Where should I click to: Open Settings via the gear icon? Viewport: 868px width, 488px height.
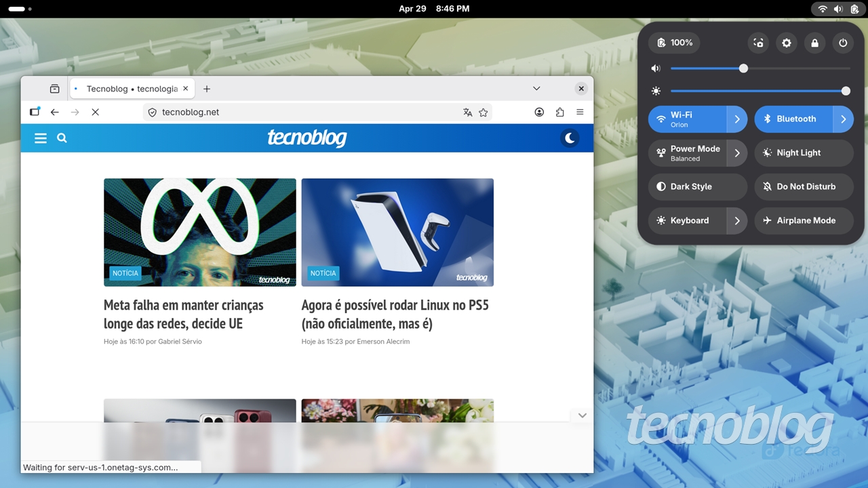[786, 43]
